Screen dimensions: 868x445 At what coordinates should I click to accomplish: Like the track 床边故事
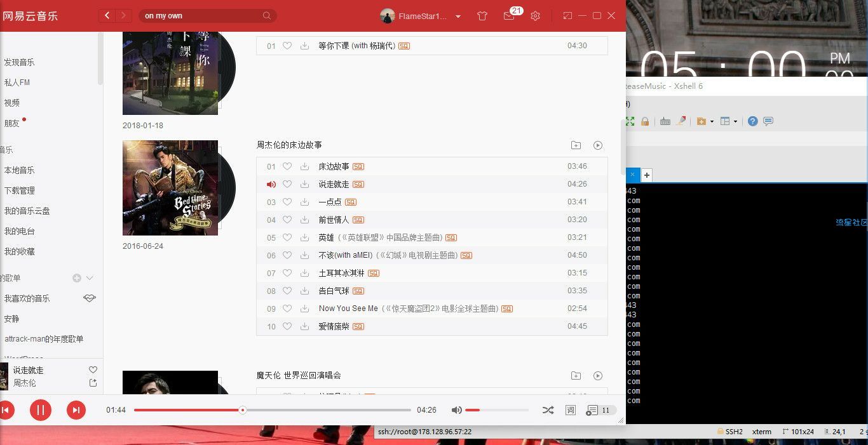tap(287, 166)
